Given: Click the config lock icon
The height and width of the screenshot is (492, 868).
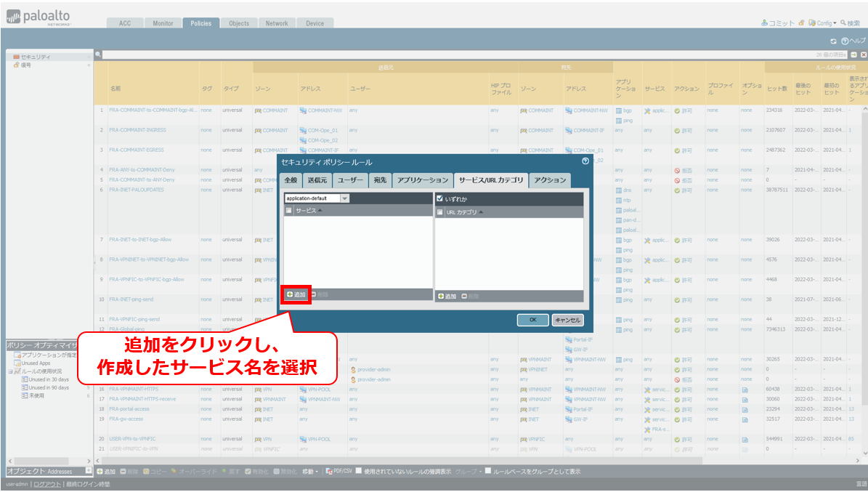Looking at the screenshot, I should pyautogui.click(x=801, y=23).
